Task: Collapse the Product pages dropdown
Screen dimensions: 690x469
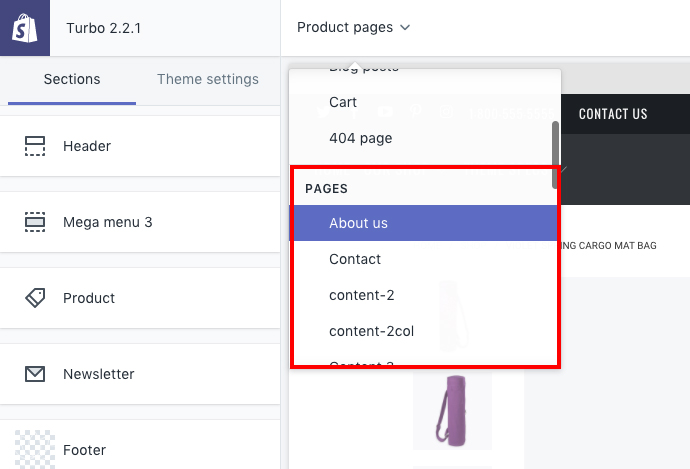Action: (x=354, y=28)
